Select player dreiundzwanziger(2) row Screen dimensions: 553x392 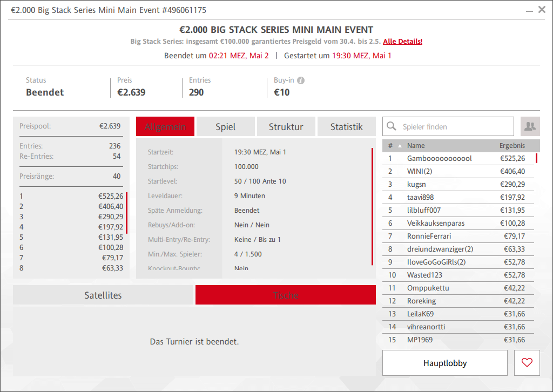pos(458,249)
